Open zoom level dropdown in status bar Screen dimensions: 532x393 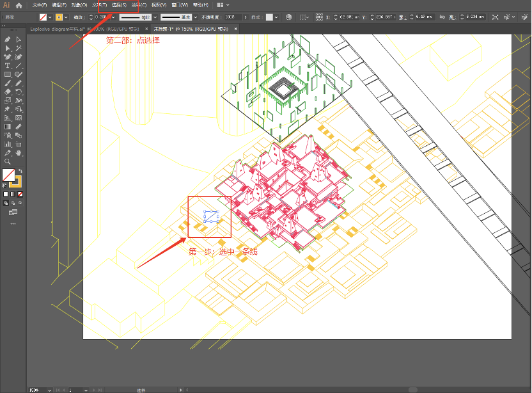(x=49, y=390)
